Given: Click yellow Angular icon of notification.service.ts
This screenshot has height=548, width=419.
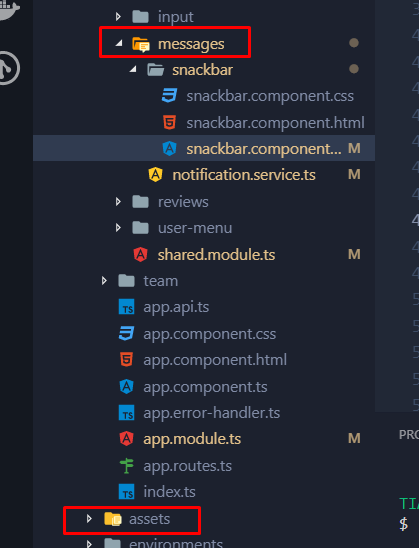Looking at the screenshot, I should 156,174.
